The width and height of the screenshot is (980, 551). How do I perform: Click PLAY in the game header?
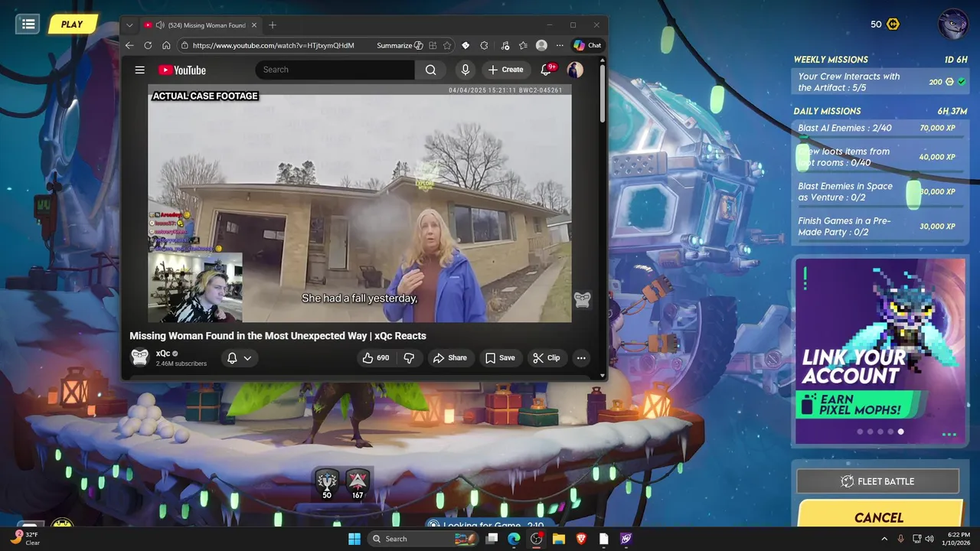tap(71, 24)
